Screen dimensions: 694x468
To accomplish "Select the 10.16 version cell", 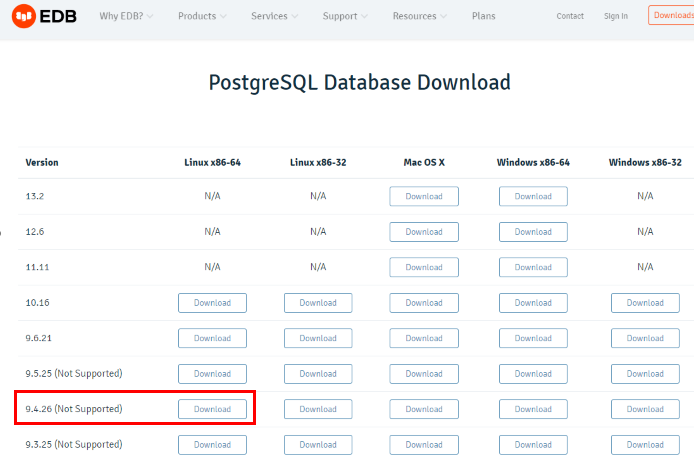I will (38, 303).
